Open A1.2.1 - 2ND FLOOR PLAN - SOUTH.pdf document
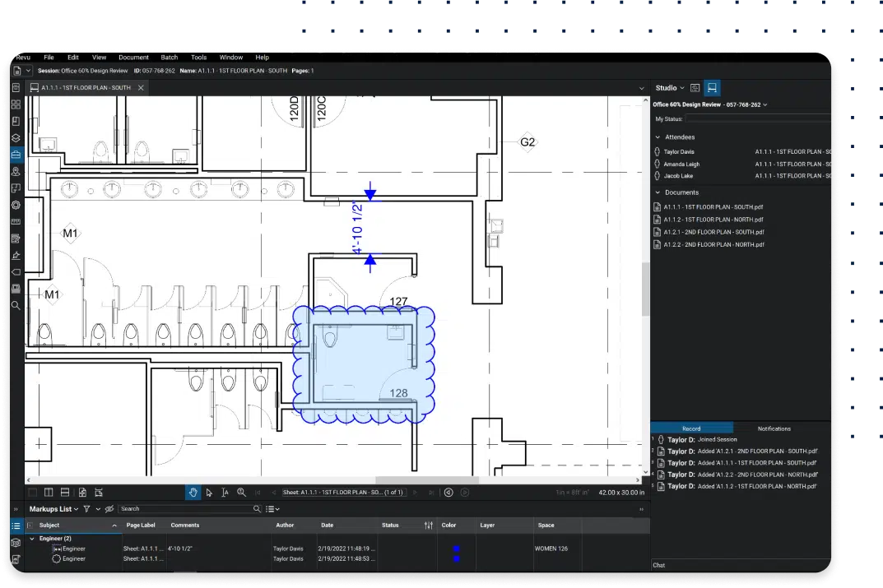 tap(714, 232)
